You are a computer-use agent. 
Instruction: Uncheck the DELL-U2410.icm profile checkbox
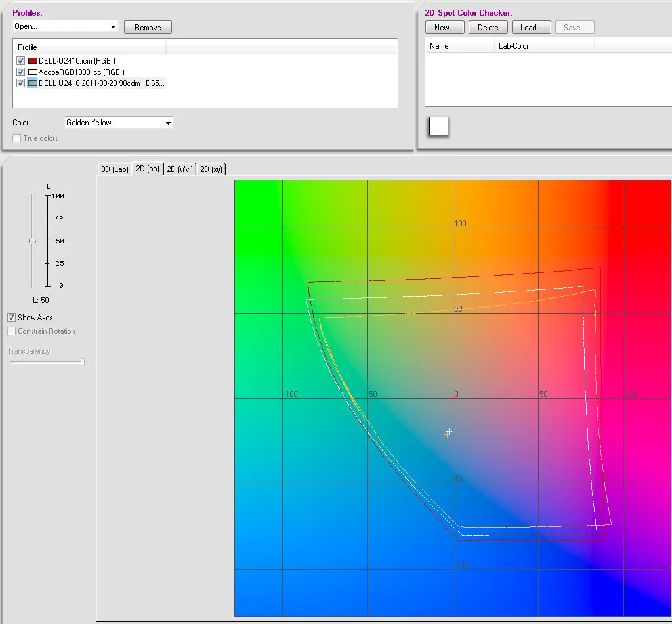pos(20,61)
